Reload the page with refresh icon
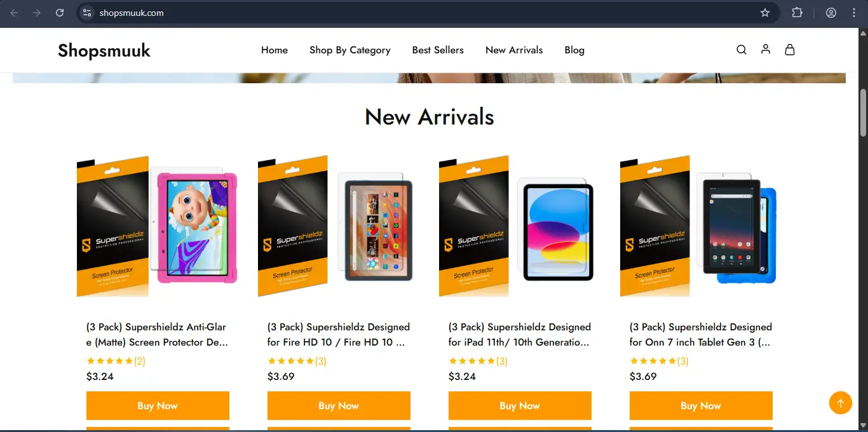868x432 pixels. coord(60,13)
